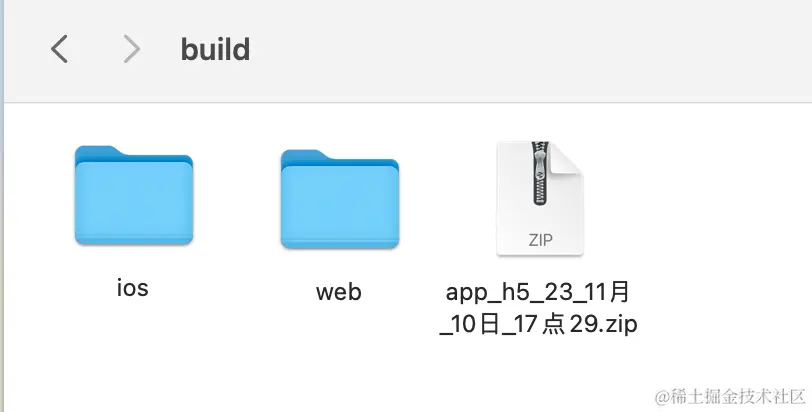Click the "_10日_17点29.zip" filename line
This screenshot has height=412, width=812.
pyautogui.click(x=539, y=323)
